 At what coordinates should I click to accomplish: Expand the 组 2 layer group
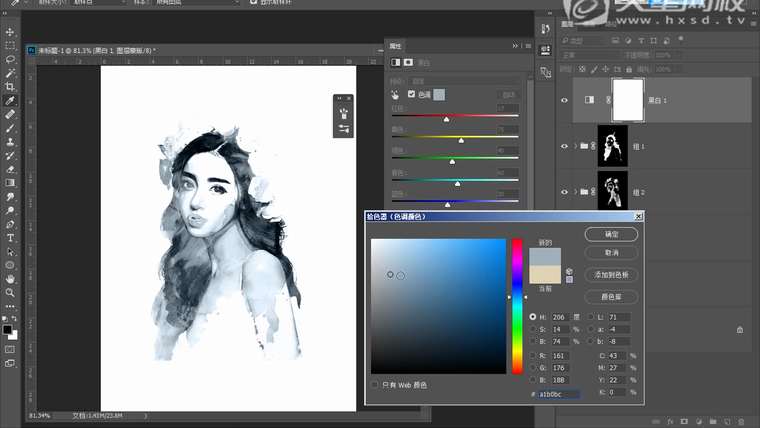[576, 191]
